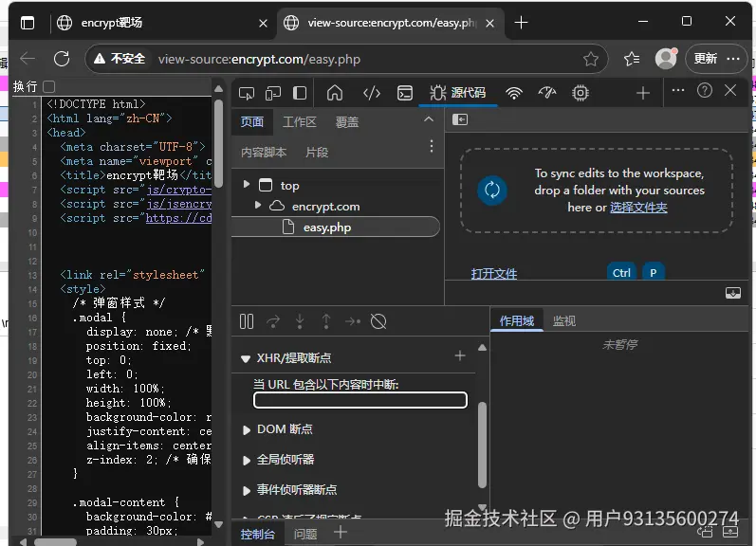Add another DevTools tool tab
Viewport: 756px width, 546px height.
pyautogui.click(x=643, y=93)
